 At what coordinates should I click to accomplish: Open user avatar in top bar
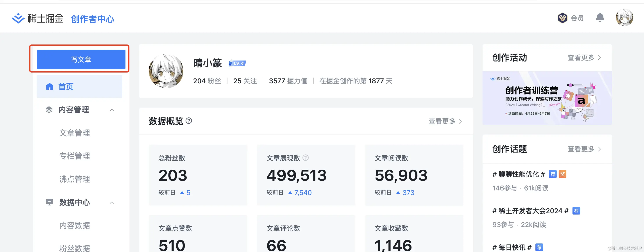point(624,18)
